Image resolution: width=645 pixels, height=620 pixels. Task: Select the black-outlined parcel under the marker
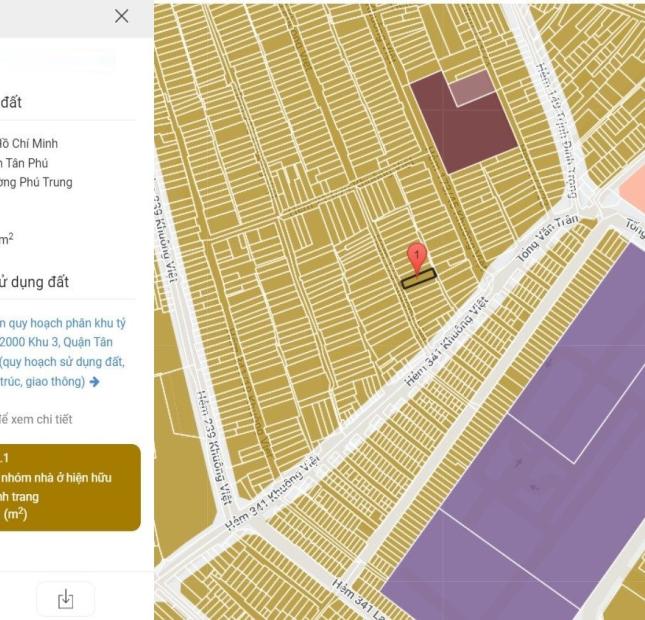[x=419, y=279]
